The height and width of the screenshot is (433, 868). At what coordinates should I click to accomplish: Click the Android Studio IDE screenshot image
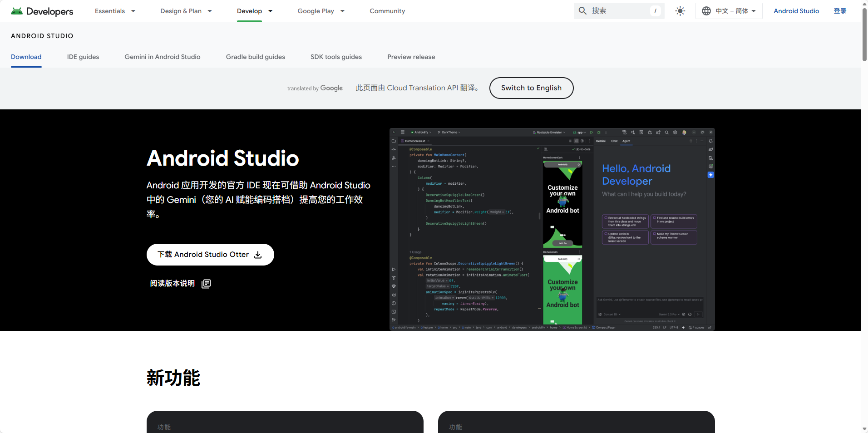point(552,229)
